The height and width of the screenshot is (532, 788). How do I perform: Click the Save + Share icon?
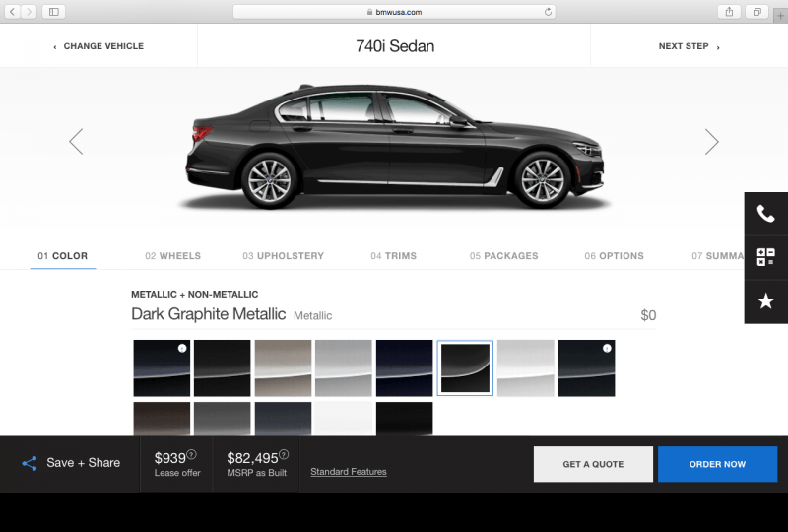[30, 463]
